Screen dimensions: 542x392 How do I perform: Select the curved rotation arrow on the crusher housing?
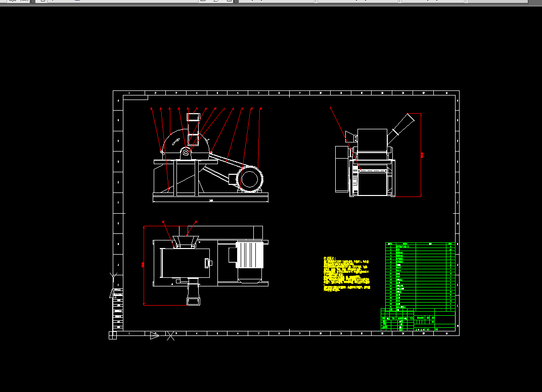tap(176, 141)
